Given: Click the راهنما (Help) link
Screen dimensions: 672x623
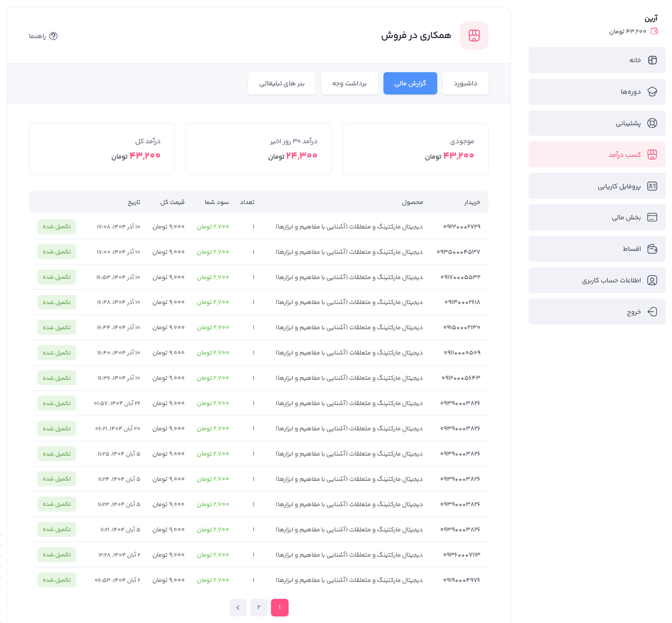Looking at the screenshot, I should click(37, 36).
